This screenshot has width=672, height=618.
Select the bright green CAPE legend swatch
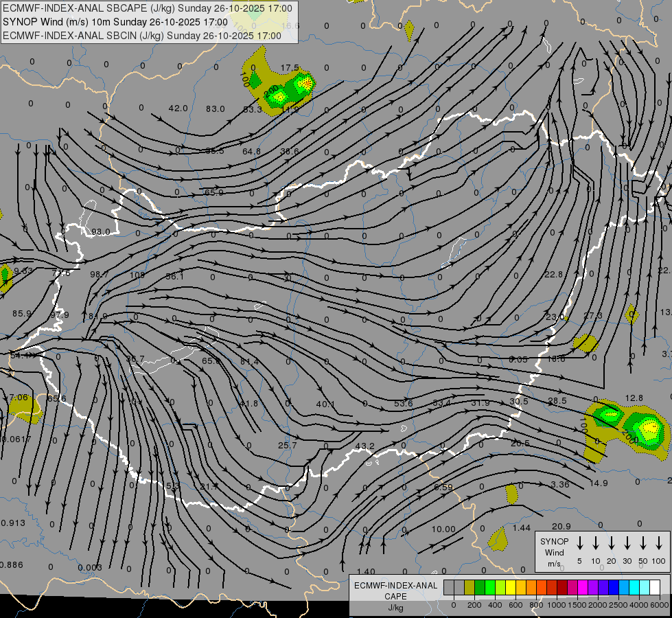(490, 587)
